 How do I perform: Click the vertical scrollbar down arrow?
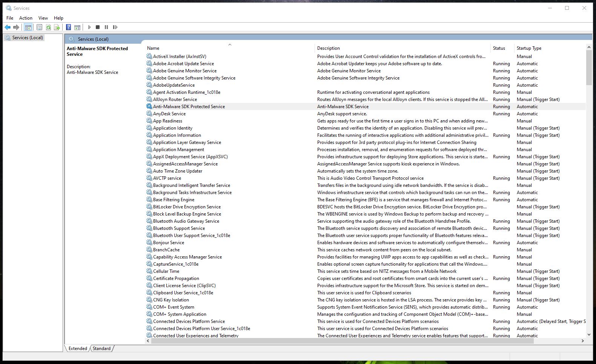coord(589,334)
